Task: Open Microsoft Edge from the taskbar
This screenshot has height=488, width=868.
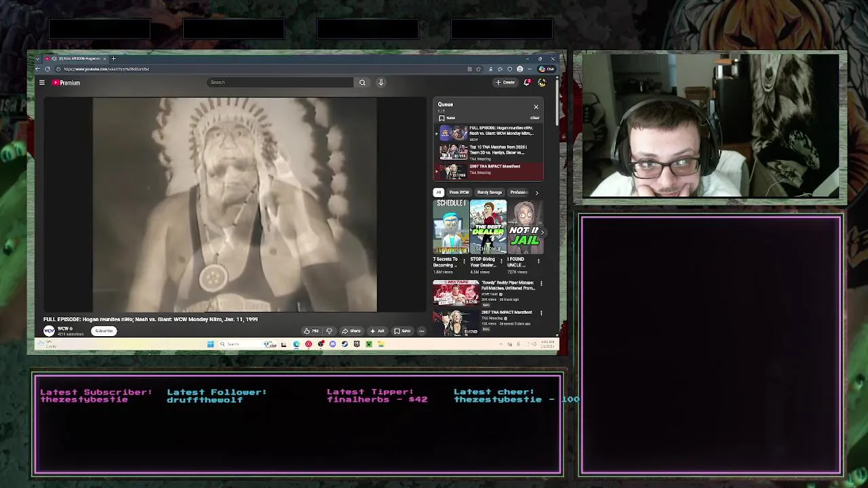Action: click(296, 344)
